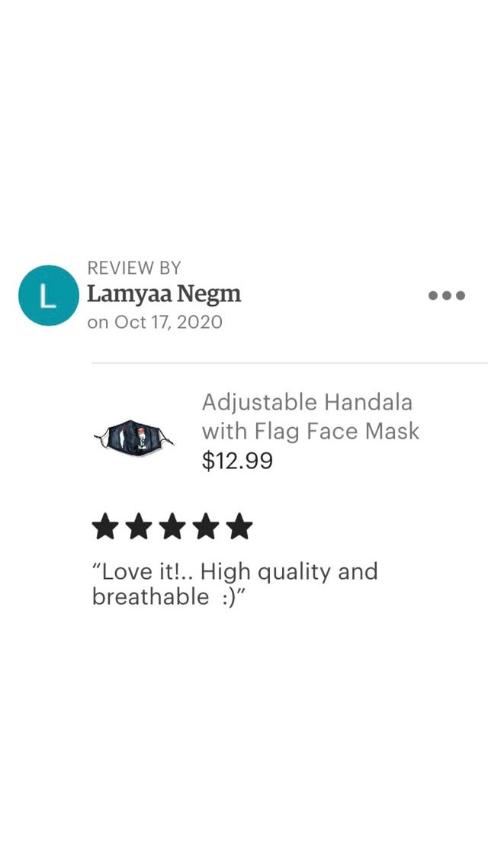Tap the rightmost dot of the options menu
This screenshot has width=488, height=868.
pos(461,295)
